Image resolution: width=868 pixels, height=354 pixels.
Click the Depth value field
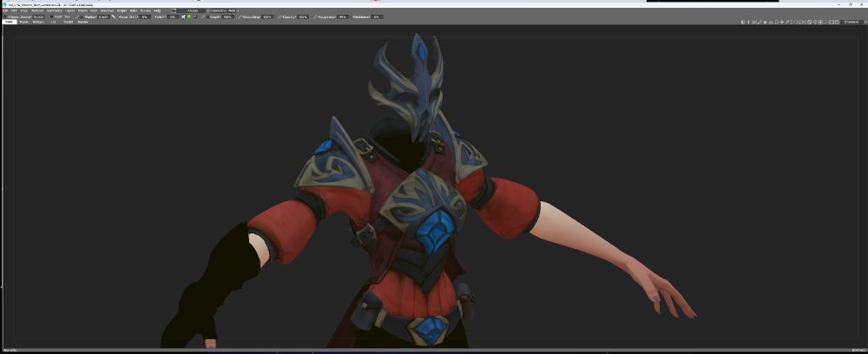click(228, 17)
